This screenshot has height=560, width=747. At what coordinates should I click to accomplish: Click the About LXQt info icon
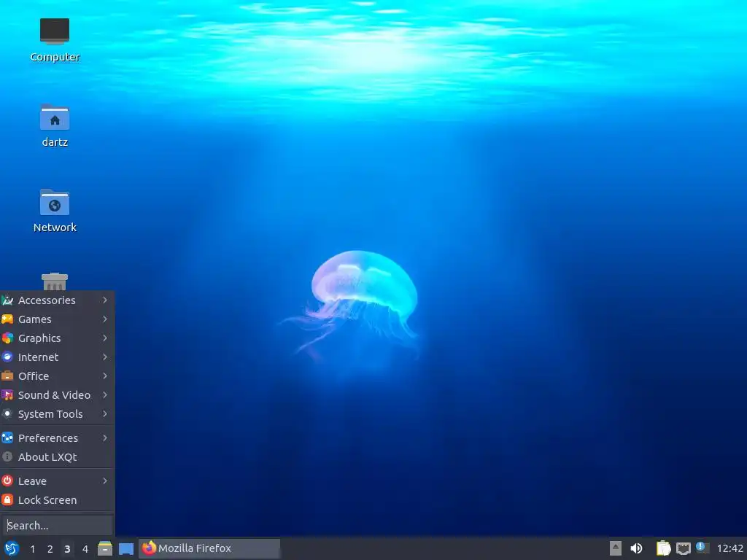pyautogui.click(x=7, y=456)
